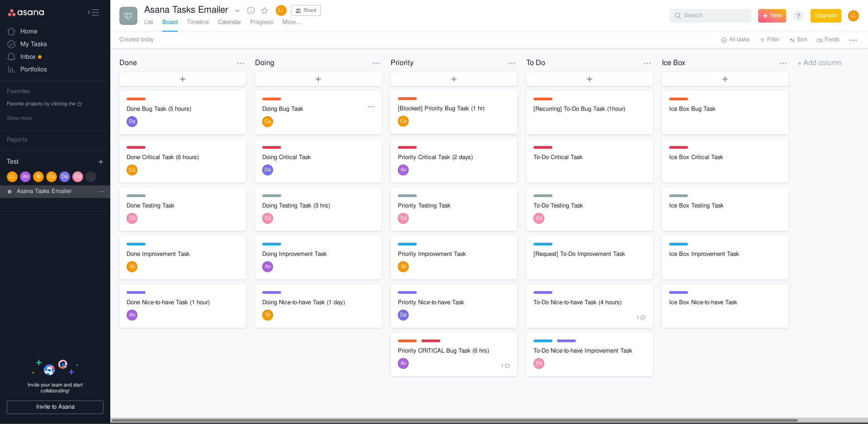Open the LL user profile avatar top right
The image size is (868, 424).
point(854,16)
